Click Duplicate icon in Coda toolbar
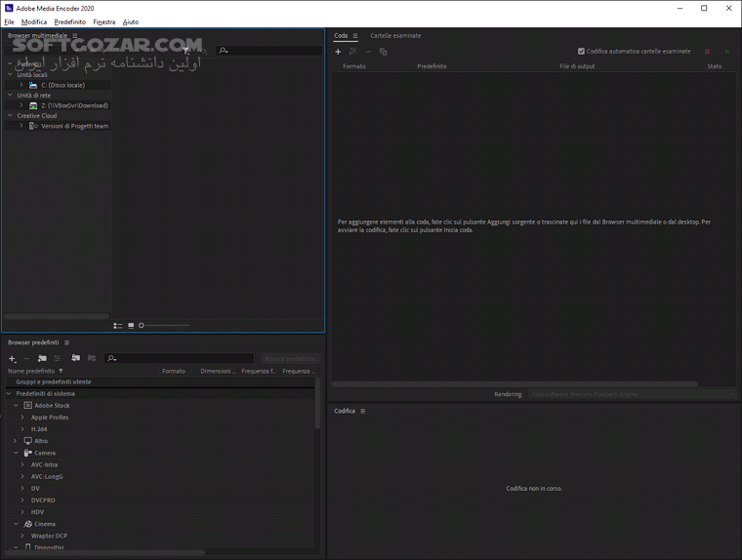This screenshot has width=742, height=560. point(384,52)
